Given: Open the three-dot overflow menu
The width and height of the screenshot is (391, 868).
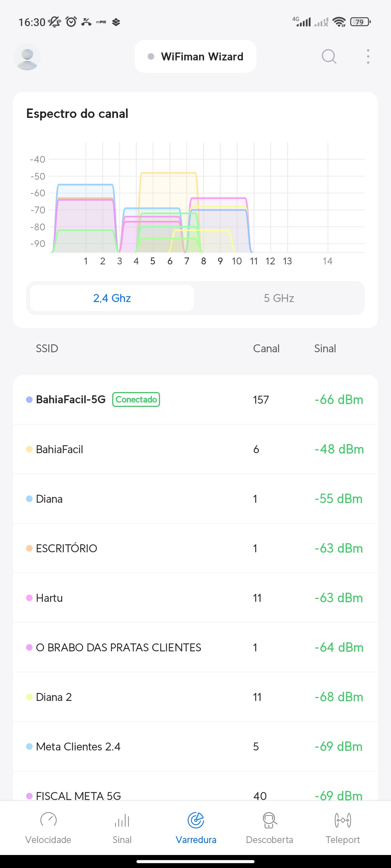Looking at the screenshot, I should pos(368,57).
